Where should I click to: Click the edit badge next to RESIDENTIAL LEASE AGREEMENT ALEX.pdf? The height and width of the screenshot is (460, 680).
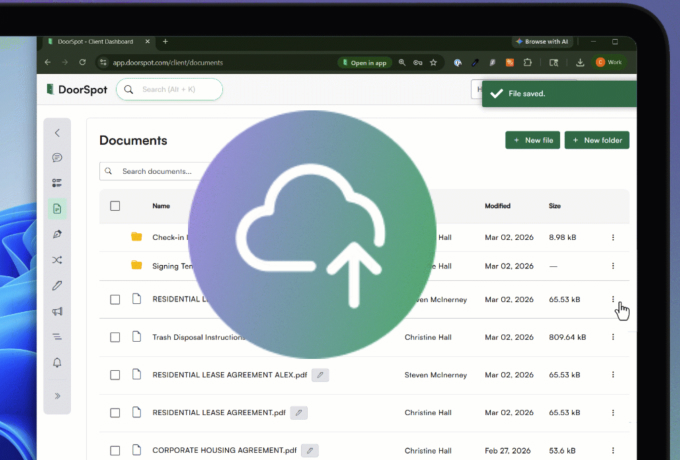tap(320, 375)
